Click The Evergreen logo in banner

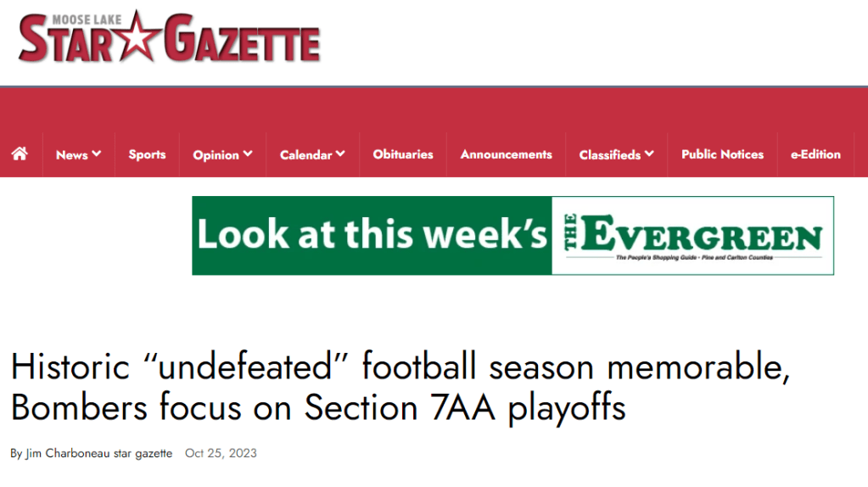693,236
